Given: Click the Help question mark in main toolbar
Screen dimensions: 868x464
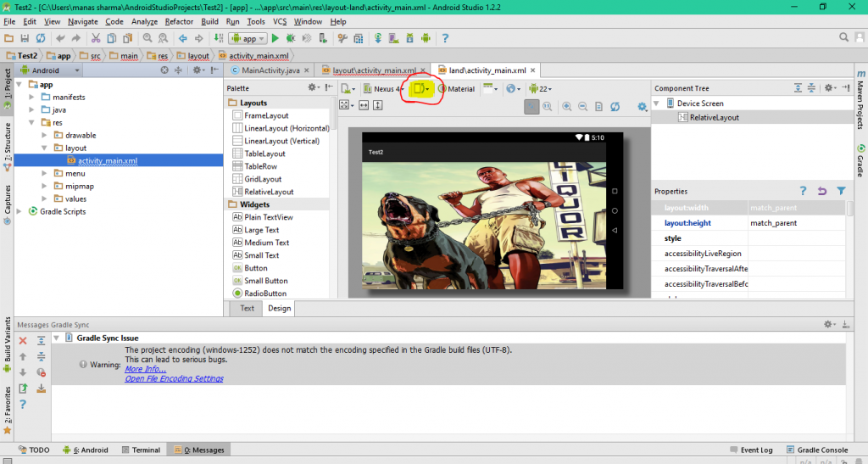Looking at the screenshot, I should [445, 38].
